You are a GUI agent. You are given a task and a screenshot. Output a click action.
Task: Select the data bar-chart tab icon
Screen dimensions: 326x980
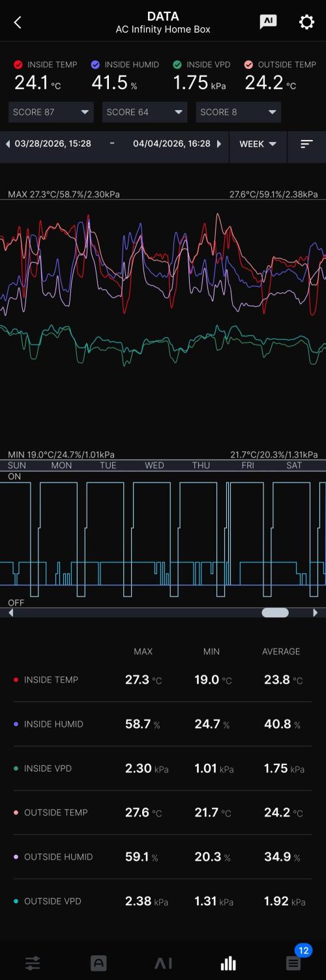228,963
